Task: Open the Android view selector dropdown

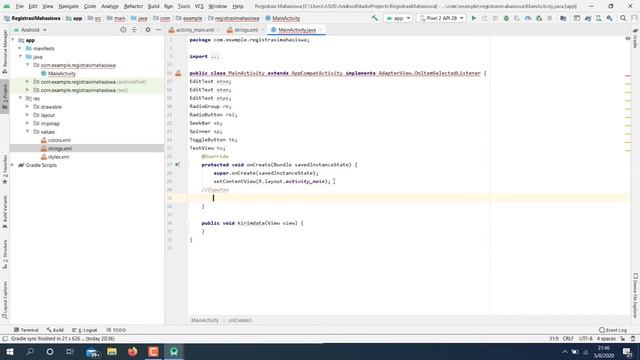Action: coord(30,30)
